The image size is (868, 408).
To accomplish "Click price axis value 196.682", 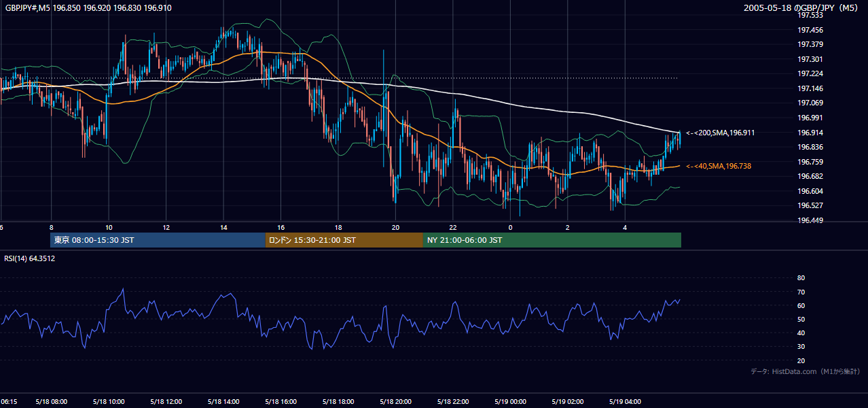I will coord(810,176).
